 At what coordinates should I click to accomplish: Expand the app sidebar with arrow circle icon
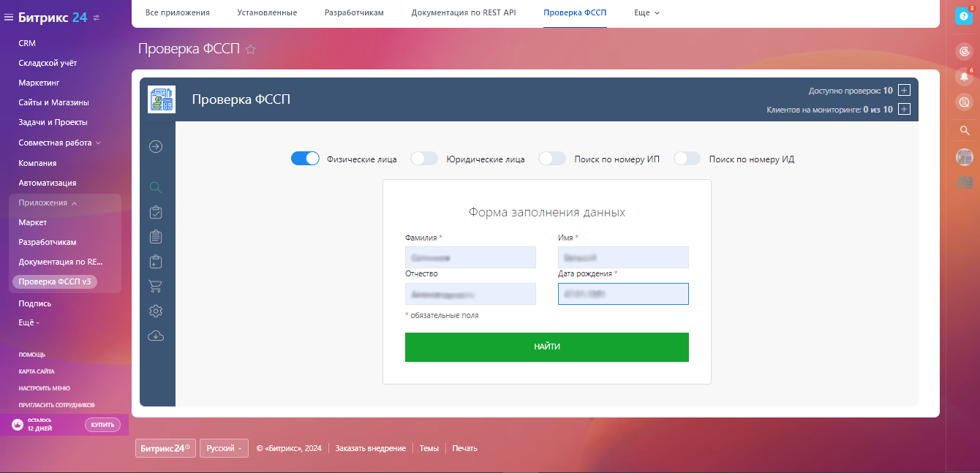click(156, 146)
